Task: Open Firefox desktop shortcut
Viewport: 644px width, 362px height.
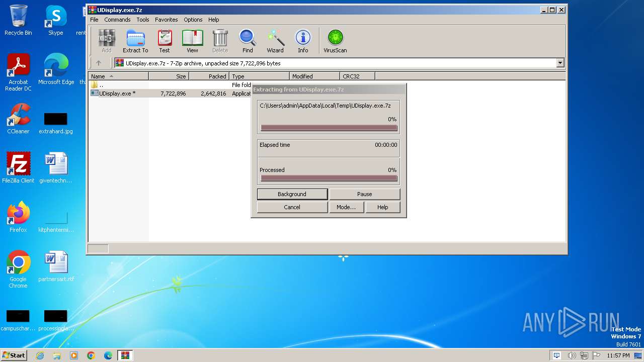Action: pyautogui.click(x=18, y=217)
